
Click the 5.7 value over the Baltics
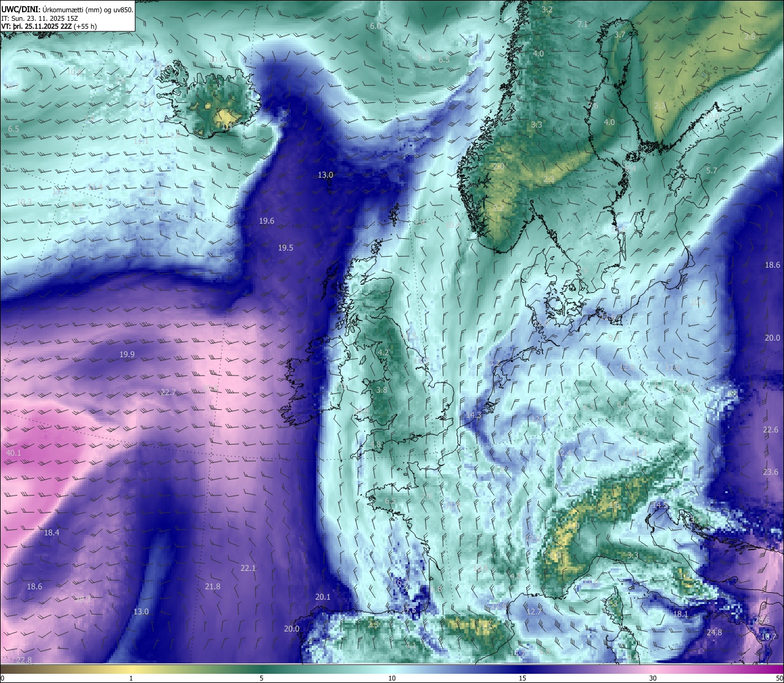[711, 171]
